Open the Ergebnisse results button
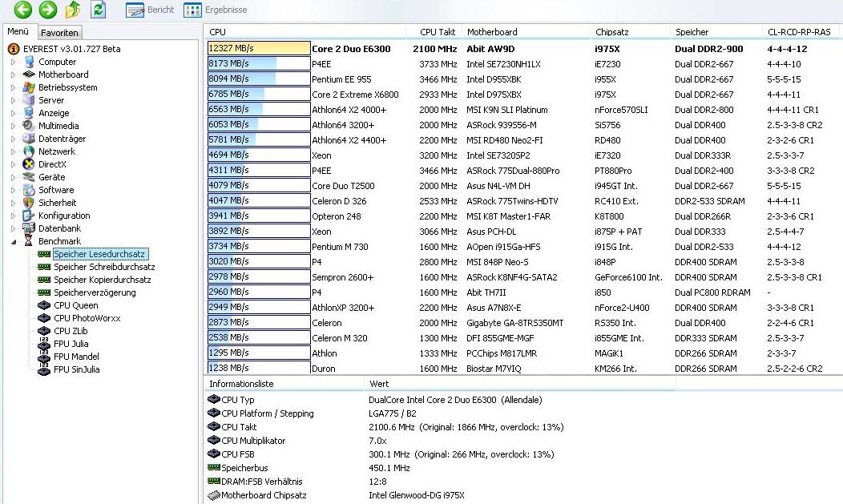The height and width of the screenshot is (504, 843). tap(216, 10)
